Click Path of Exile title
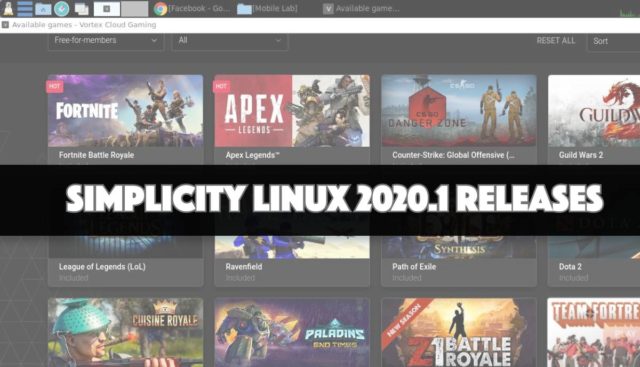640x367 pixels. [x=414, y=267]
